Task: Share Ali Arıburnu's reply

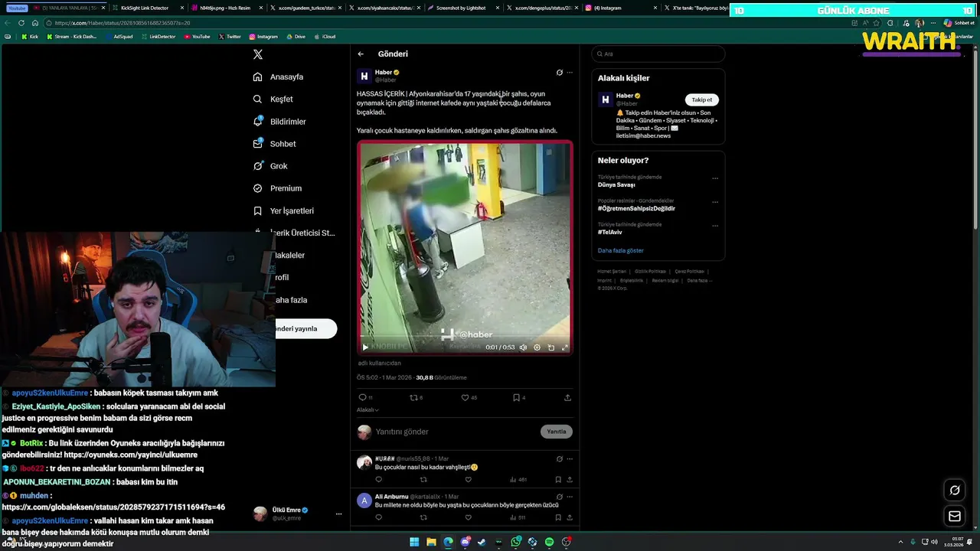Action: 569,518
